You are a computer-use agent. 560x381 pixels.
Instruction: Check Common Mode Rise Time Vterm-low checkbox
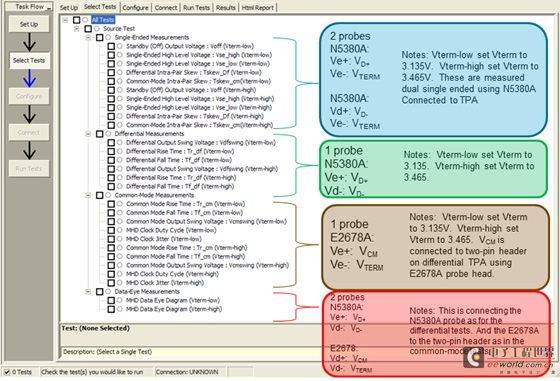point(111,204)
